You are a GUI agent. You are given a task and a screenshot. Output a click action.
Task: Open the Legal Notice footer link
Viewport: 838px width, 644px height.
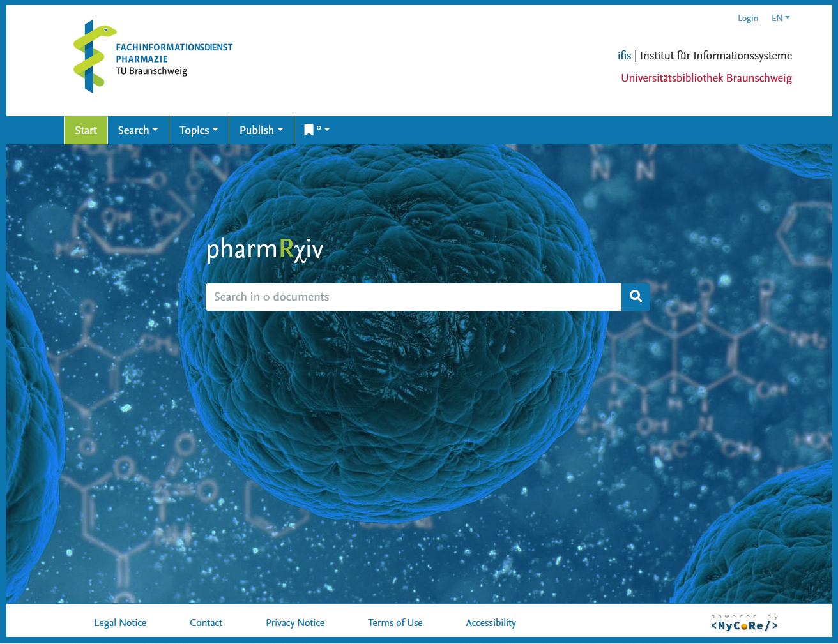[120, 623]
